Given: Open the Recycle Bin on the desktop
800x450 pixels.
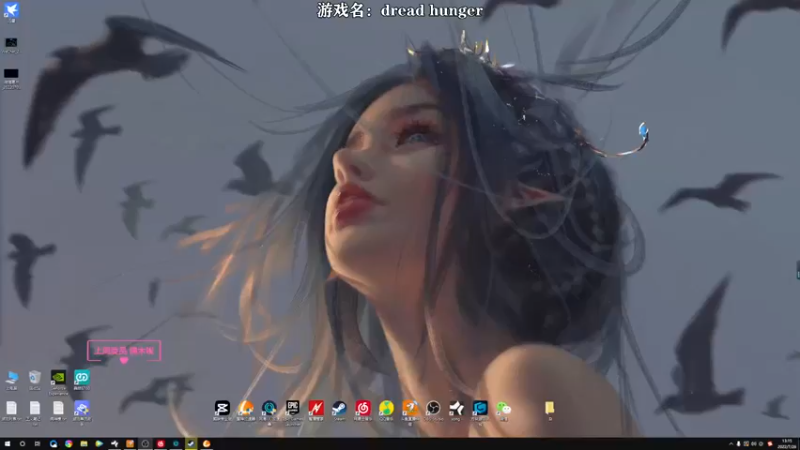Looking at the screenshot, I should coord(35,378).
